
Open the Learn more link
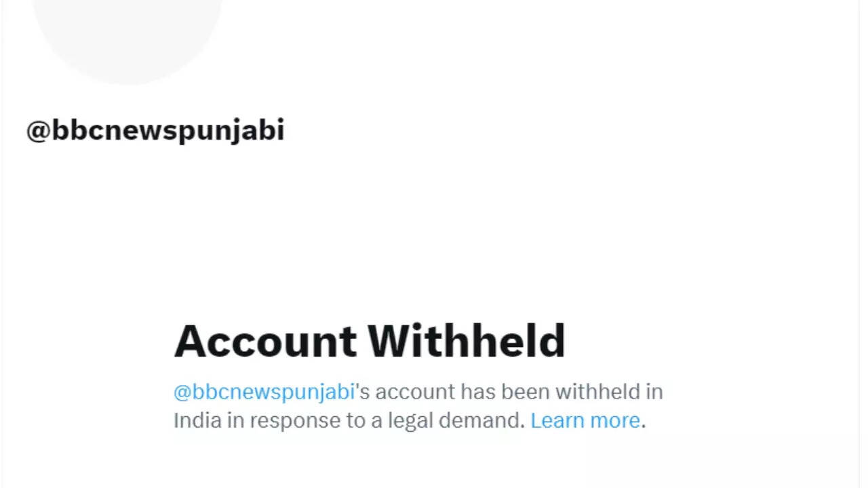point(585,420)
